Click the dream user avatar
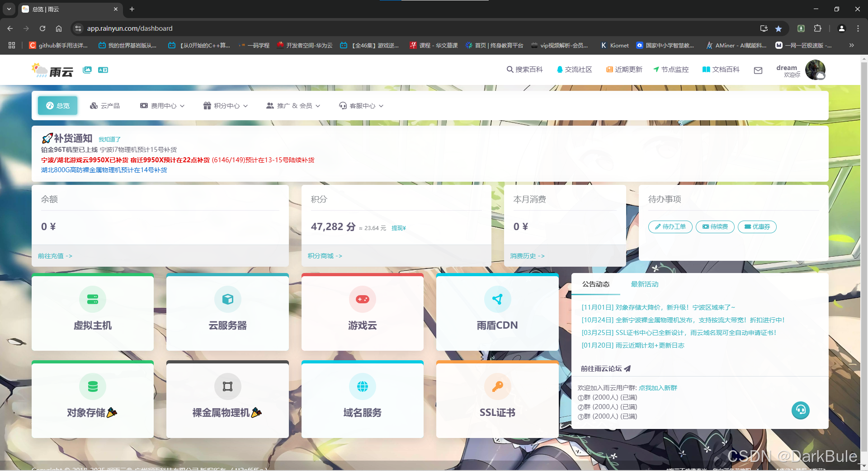Image resolution: width=868 pixels, height=471 pixels. (x=815, y=70)
